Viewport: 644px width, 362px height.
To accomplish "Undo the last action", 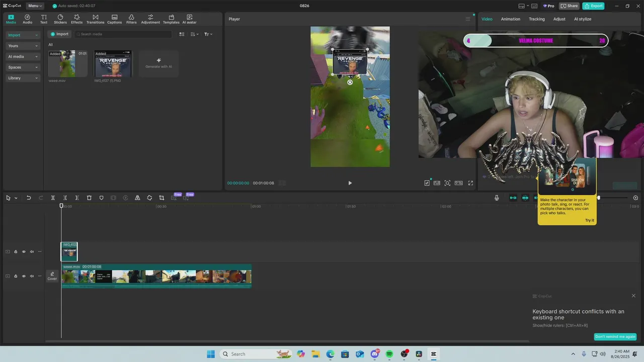I will click(x=29, y=198).
